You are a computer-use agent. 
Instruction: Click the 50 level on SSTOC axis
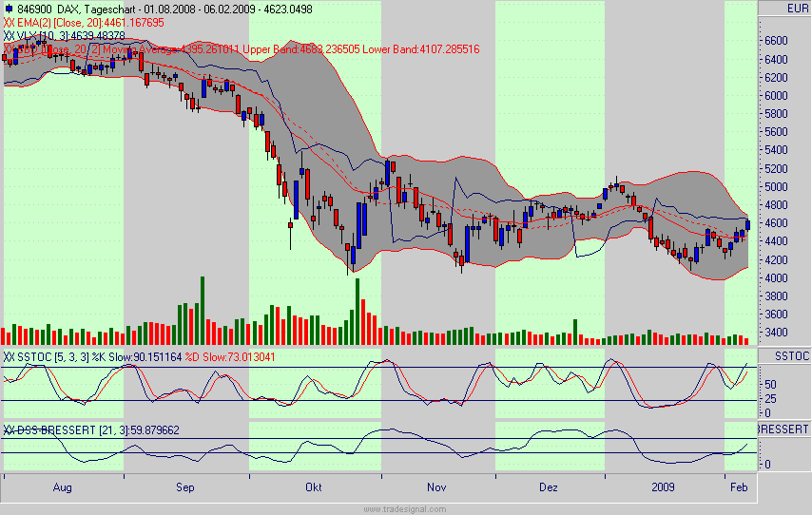click(770, 385)
